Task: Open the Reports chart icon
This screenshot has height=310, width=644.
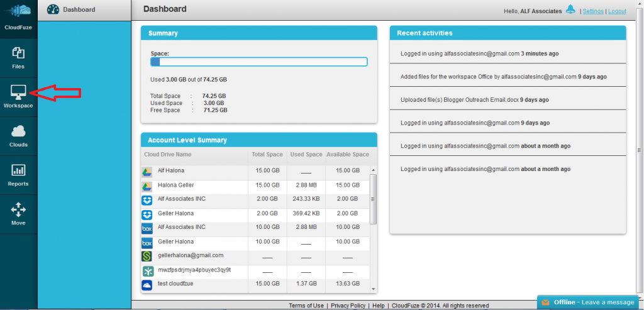Action: coord(18,170)
